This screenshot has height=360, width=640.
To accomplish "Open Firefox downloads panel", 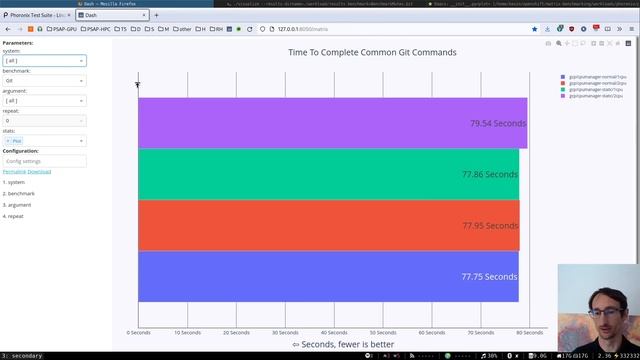I will point(547,29).
